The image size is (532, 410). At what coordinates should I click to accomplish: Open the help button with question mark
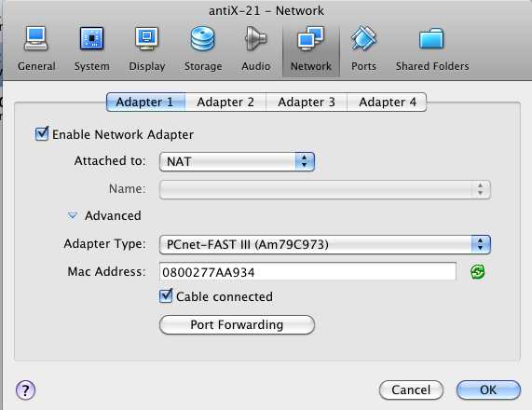coord(25,390)
